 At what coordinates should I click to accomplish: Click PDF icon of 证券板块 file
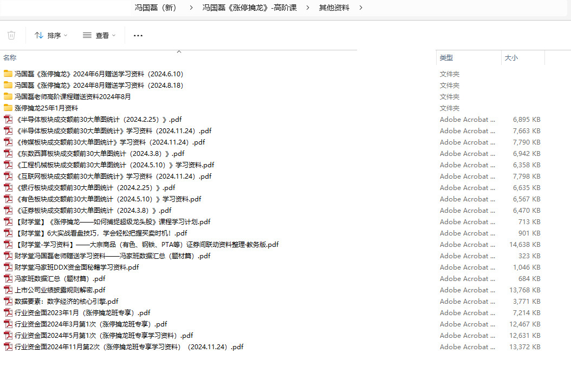(8, 211)
